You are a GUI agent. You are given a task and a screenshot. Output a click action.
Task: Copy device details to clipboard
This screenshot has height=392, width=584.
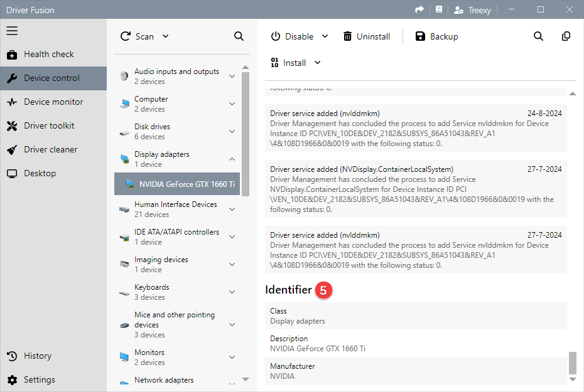tap(566, 36)
